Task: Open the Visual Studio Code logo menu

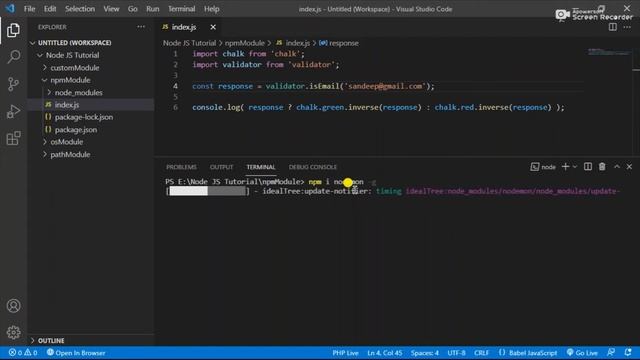Action: pos(10,9)
